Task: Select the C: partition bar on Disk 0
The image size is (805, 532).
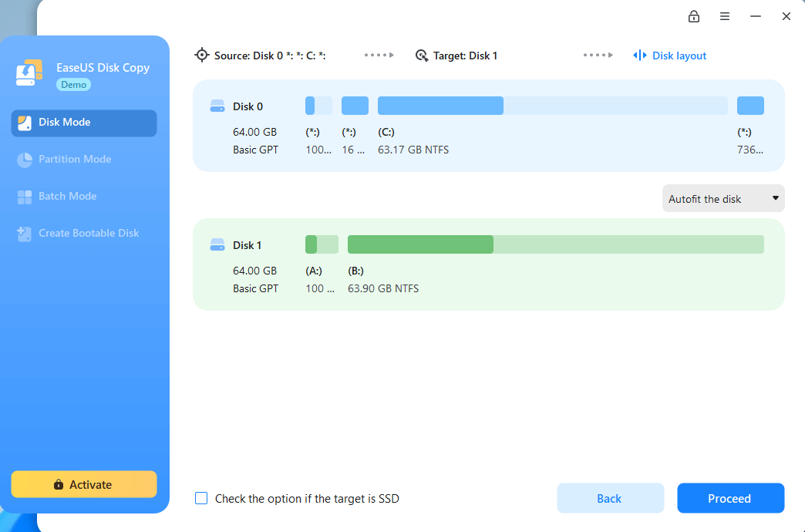Action: pos(552,106)
